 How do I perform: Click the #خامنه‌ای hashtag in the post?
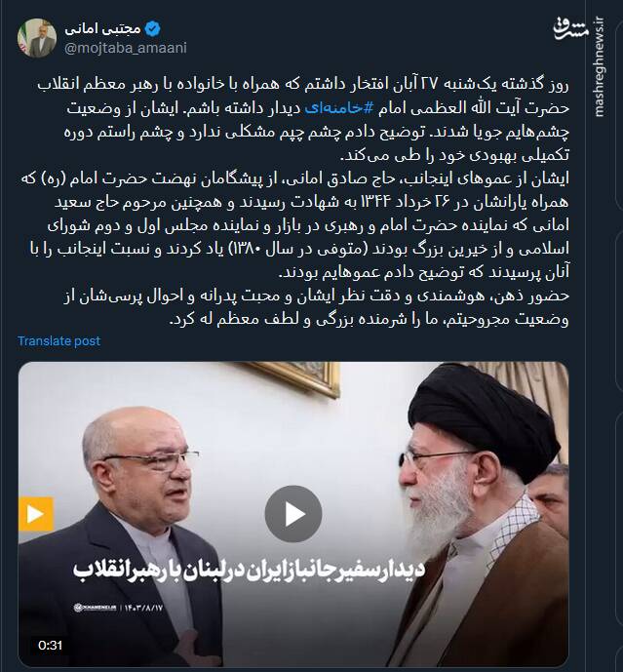pos(339,108)
